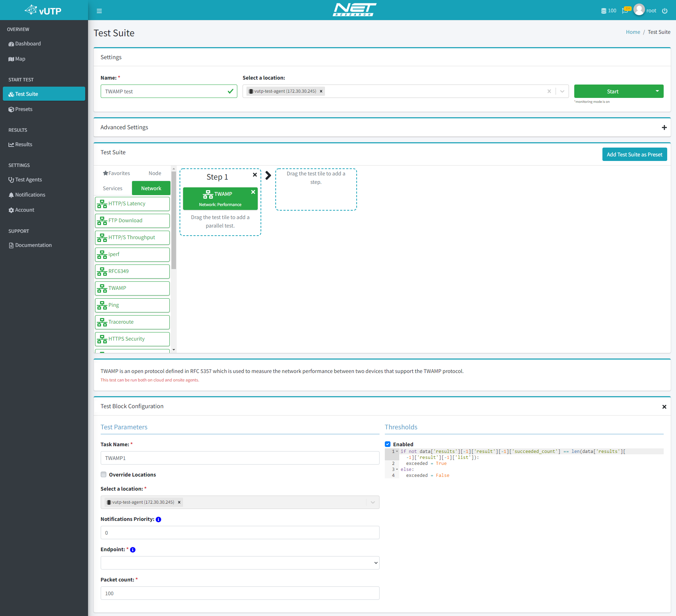Click the power logout icon
Screen dimensions: 676x616
click(x=665, y=11)
